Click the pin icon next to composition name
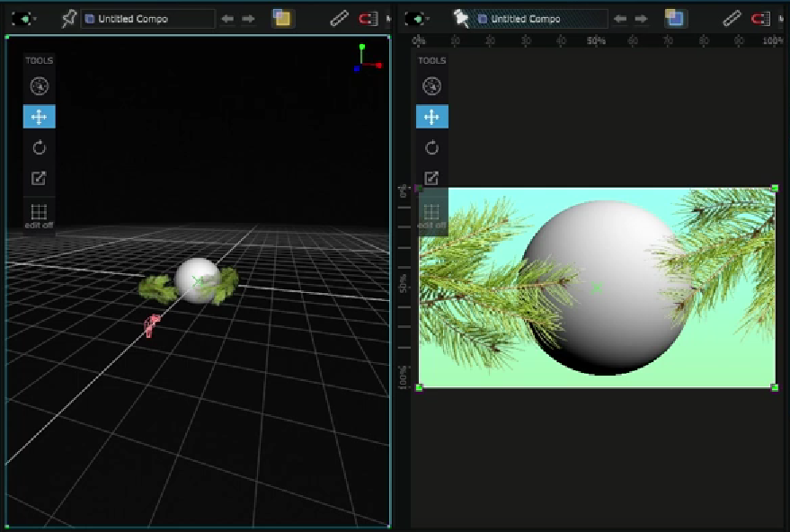This screenshot has width=790, height=532. point(70,17)
